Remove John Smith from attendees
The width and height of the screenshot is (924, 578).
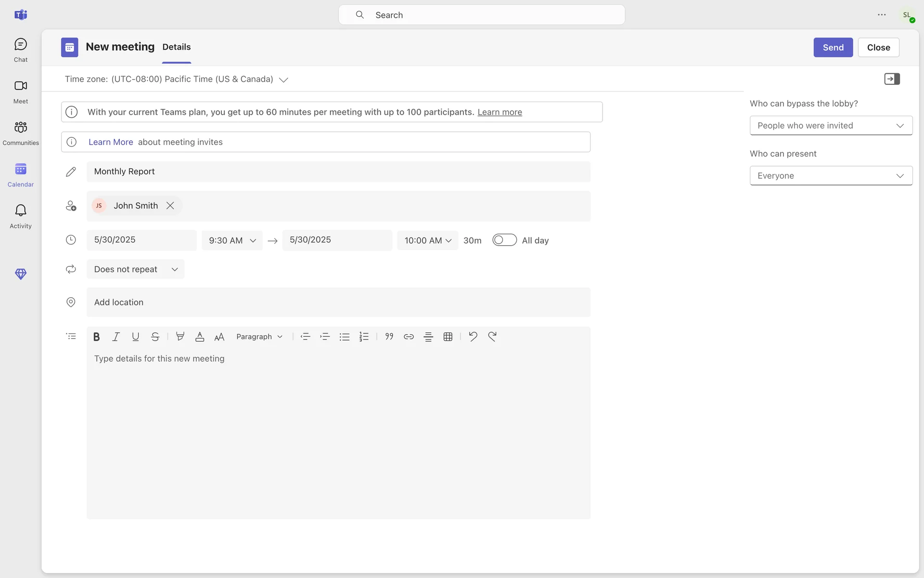[170, 206]
